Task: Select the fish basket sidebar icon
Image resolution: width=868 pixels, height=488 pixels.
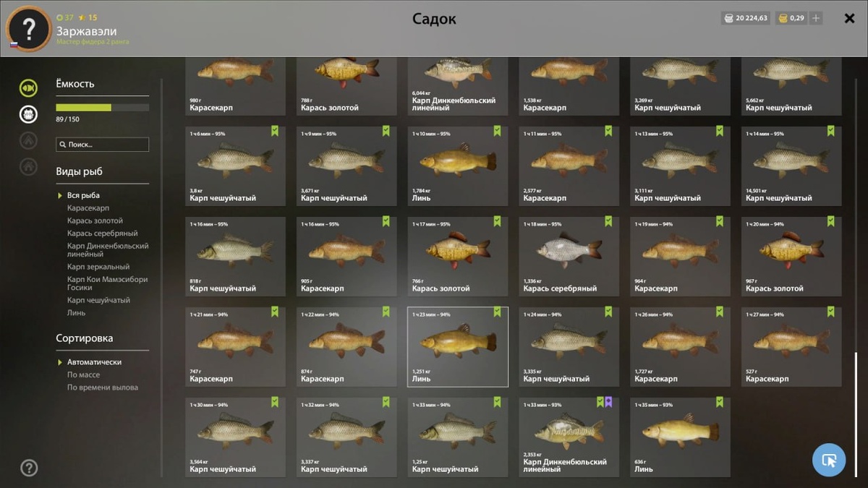Action: (x=28, y=114)
